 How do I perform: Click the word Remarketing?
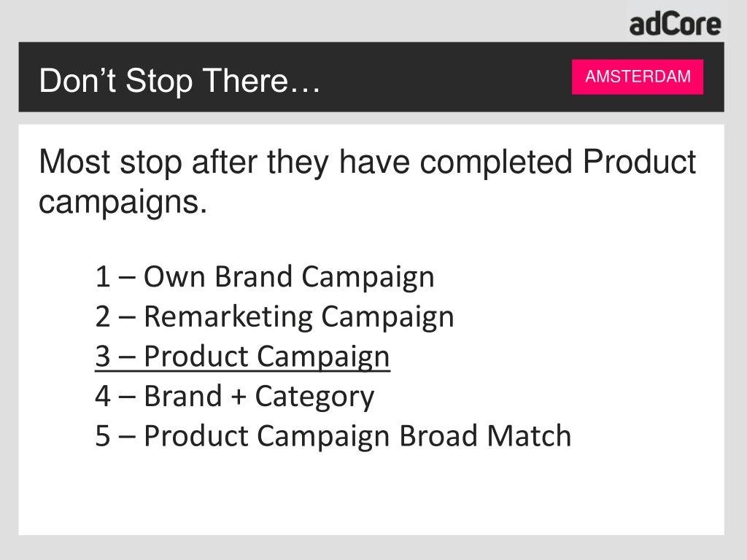coord(228,316)
